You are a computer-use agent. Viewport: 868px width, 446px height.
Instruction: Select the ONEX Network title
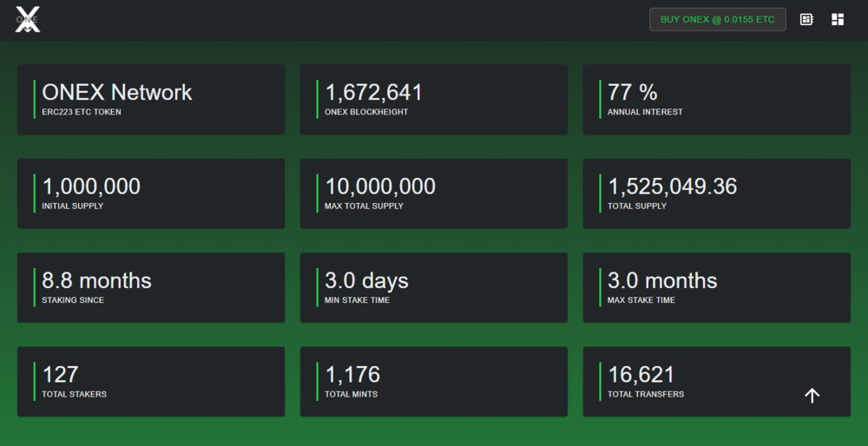point(117,92)
